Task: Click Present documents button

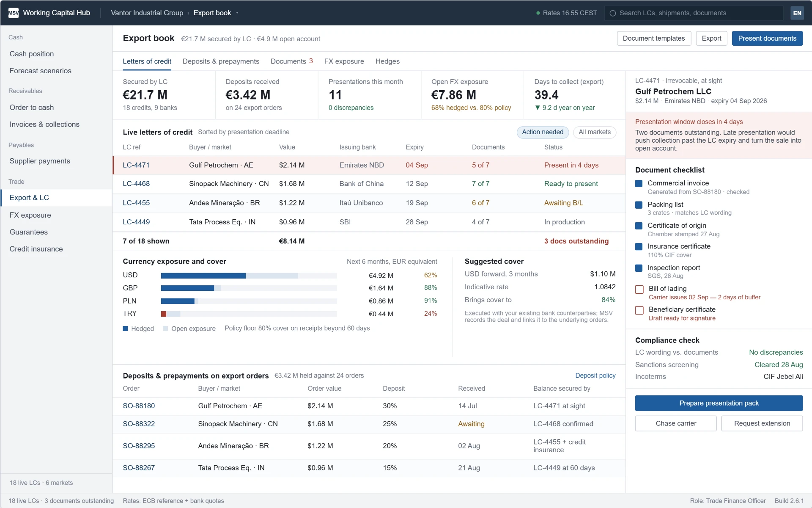Action: (767, 39)
